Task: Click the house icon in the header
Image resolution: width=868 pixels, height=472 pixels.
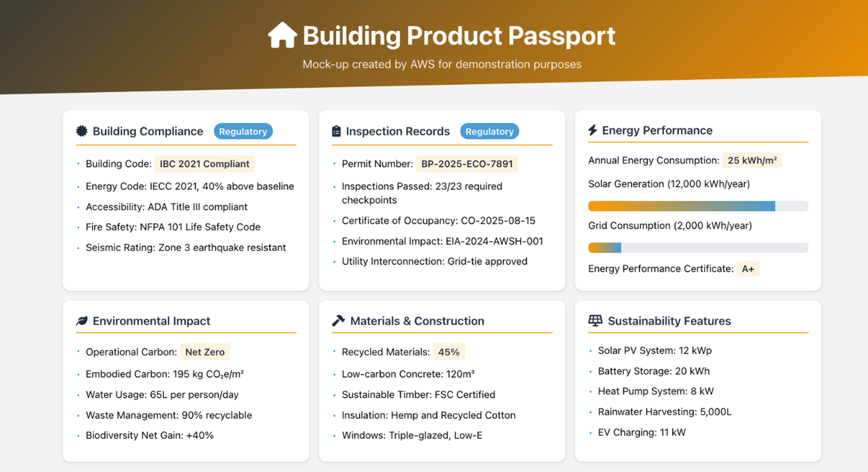Action: click(282, 35)
